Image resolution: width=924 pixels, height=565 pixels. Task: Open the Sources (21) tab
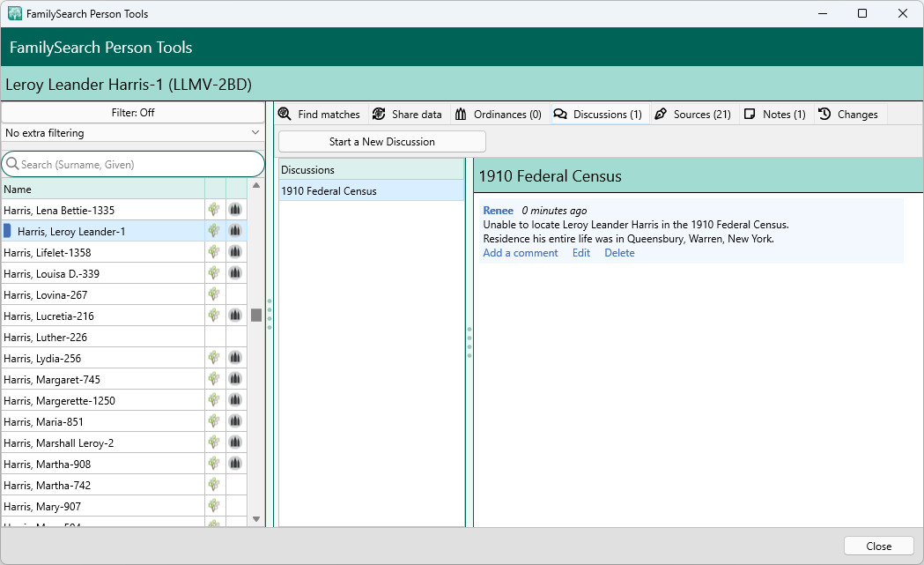click(693, 115)
